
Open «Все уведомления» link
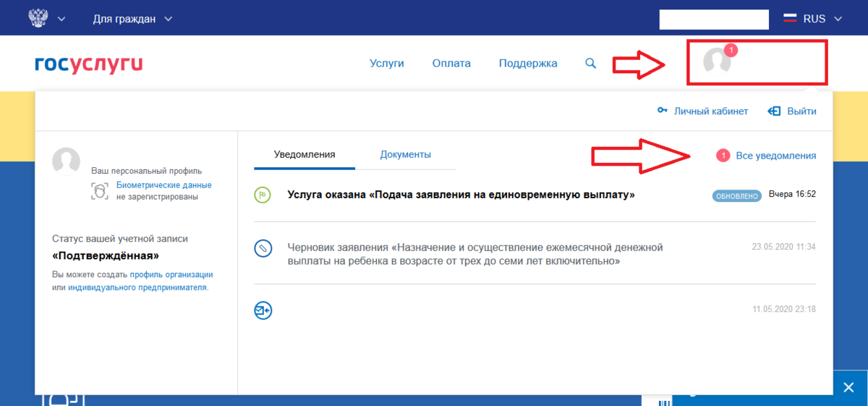point(775,156)
